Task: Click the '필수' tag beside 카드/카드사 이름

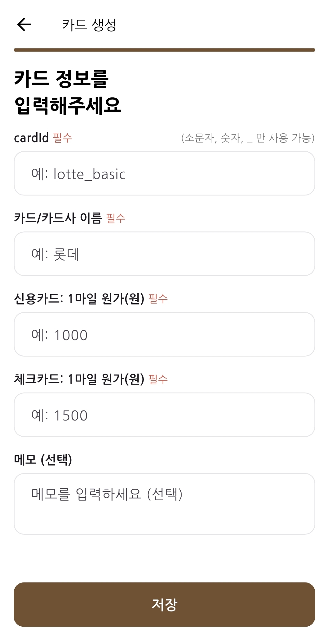Action: pos(116,218)
